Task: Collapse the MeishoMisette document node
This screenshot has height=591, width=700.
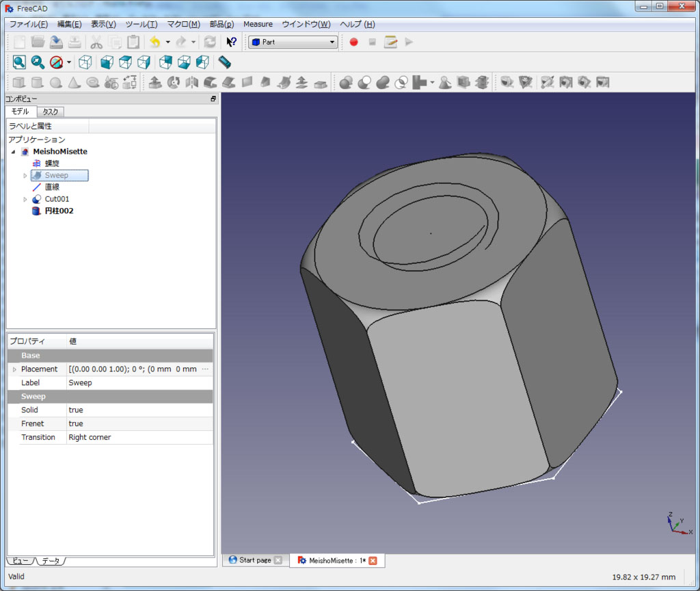Action: pyautogui.click(x=14, y=152)
